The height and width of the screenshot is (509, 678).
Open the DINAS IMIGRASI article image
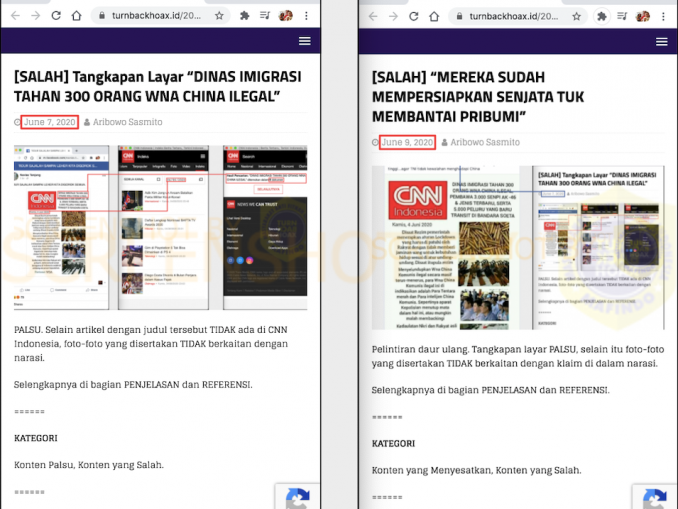point(160,227)
